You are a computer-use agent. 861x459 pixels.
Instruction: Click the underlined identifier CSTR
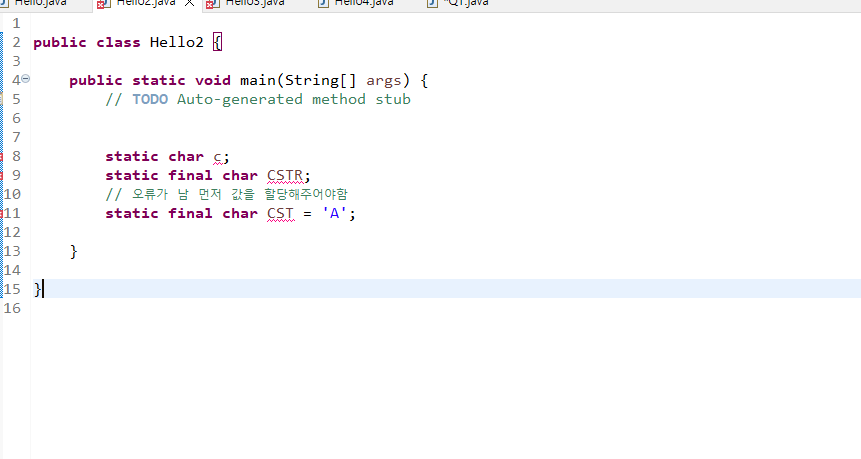click(x=284, y=176)
